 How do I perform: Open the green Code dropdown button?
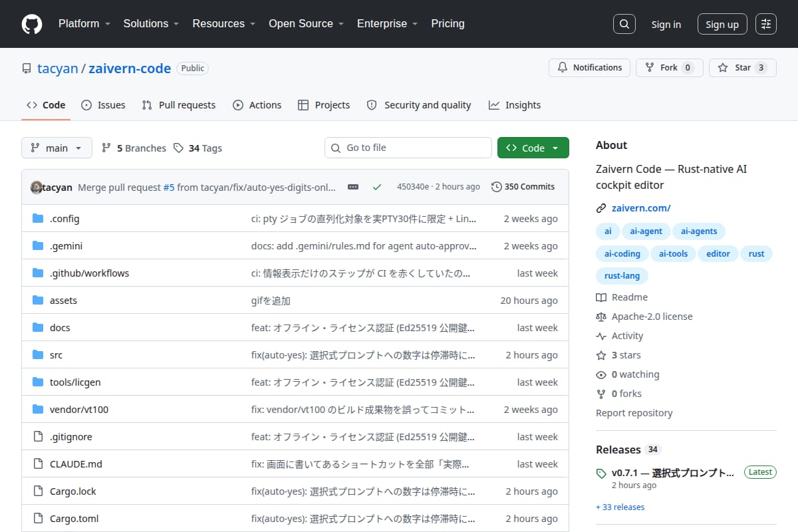click(x=533, y=148)
